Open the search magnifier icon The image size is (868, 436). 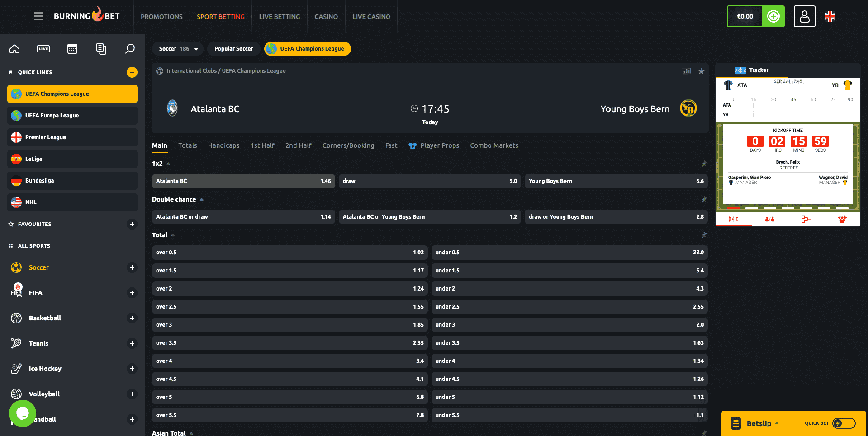click(x=130, y=49)
